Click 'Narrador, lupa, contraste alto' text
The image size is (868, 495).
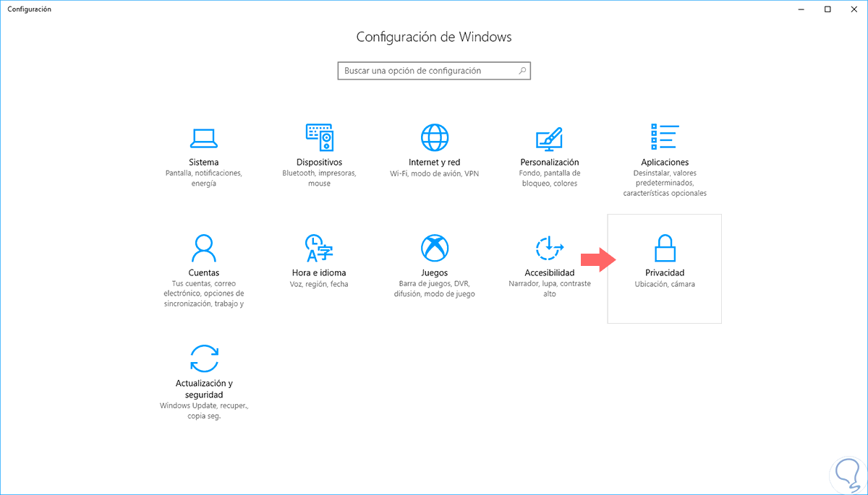[x=550, y=289]
